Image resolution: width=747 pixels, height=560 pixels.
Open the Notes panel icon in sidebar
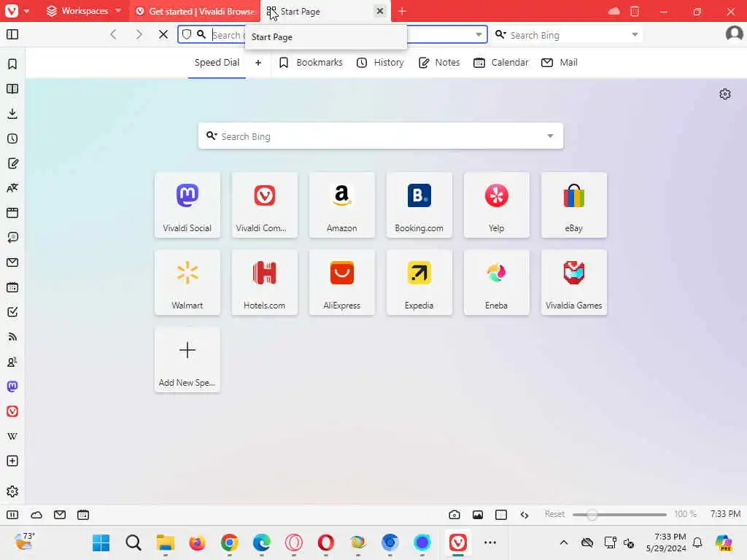[x=12, y=163]
